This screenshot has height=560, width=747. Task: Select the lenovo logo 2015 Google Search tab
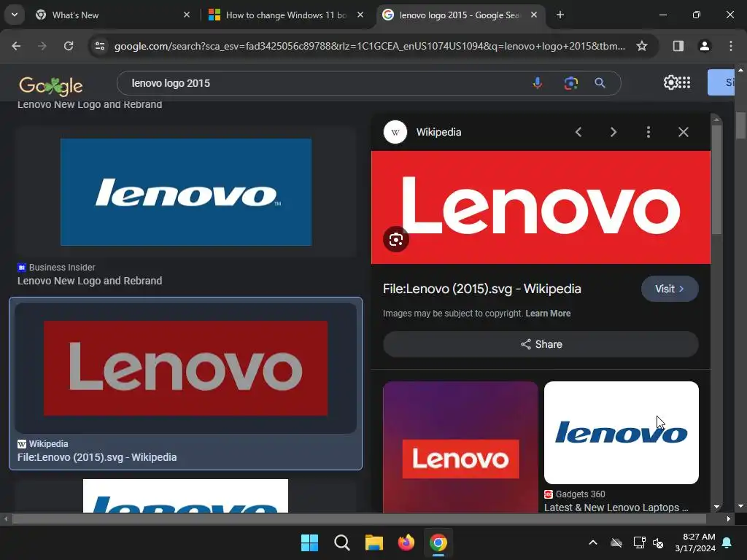click(460, 15)
